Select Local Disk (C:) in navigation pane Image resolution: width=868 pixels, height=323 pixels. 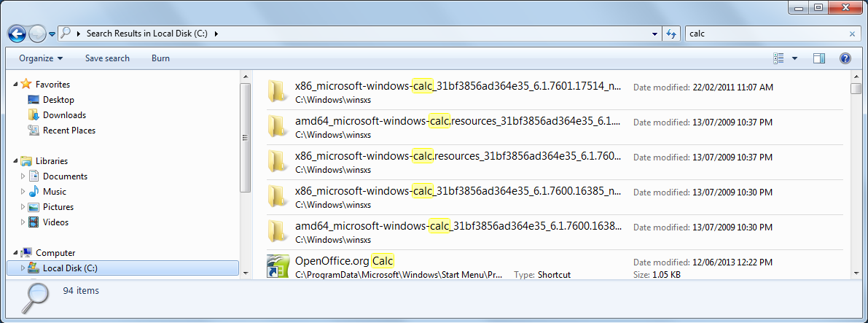tap(70, 268)
